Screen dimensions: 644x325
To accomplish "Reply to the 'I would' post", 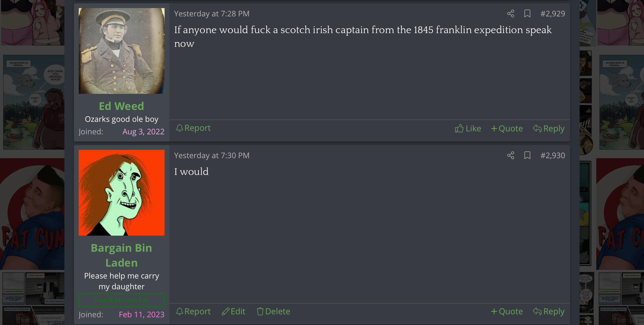I will [549, 311].
